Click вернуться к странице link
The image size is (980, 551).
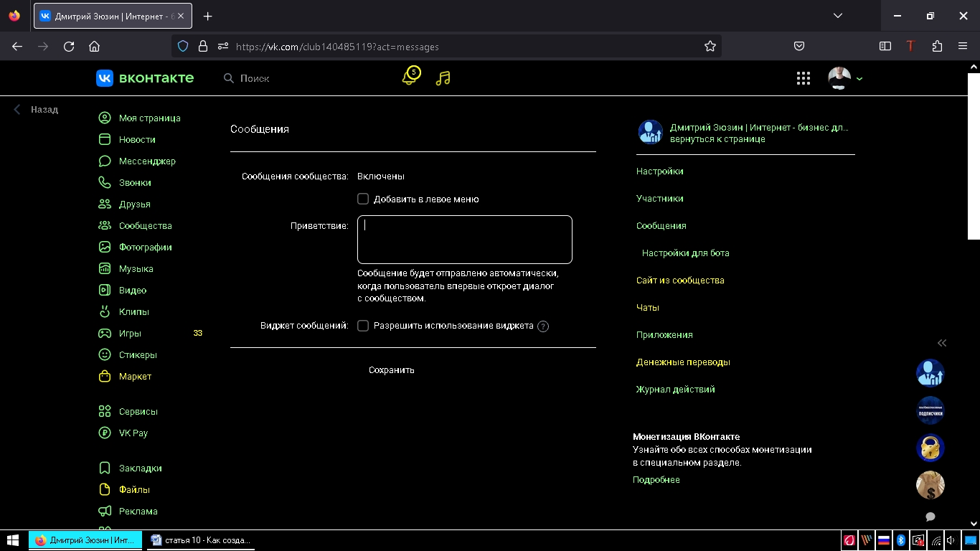click(x=717, y=139)
